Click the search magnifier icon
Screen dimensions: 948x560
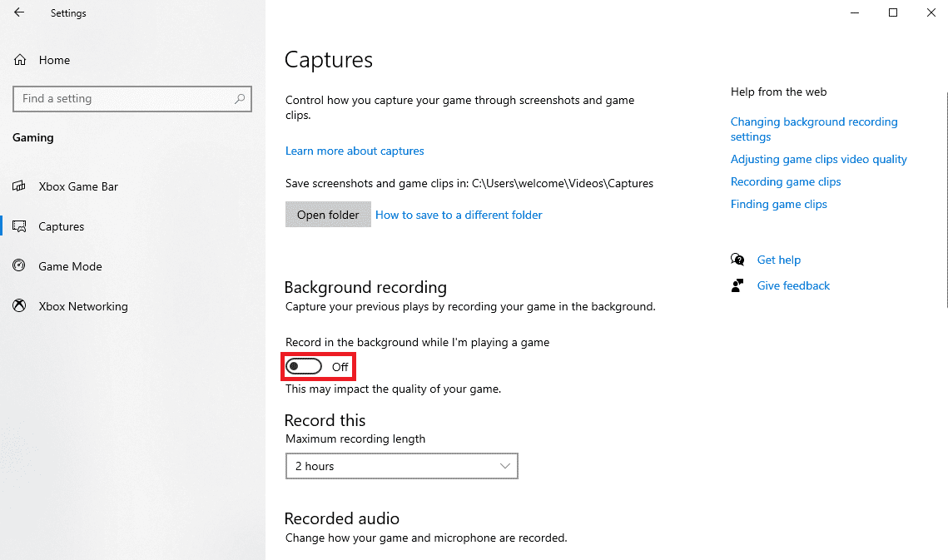click(240, 98)
